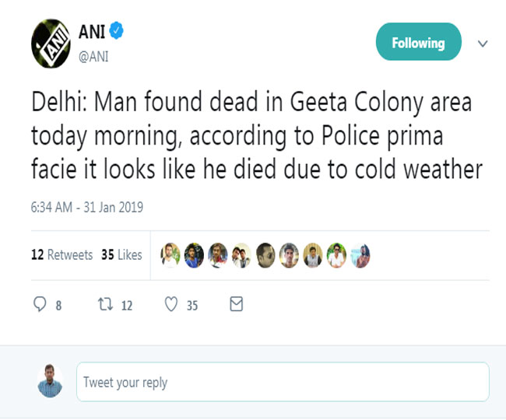
Task: Toggle the Following button for ANI
Action: point(418,43)
